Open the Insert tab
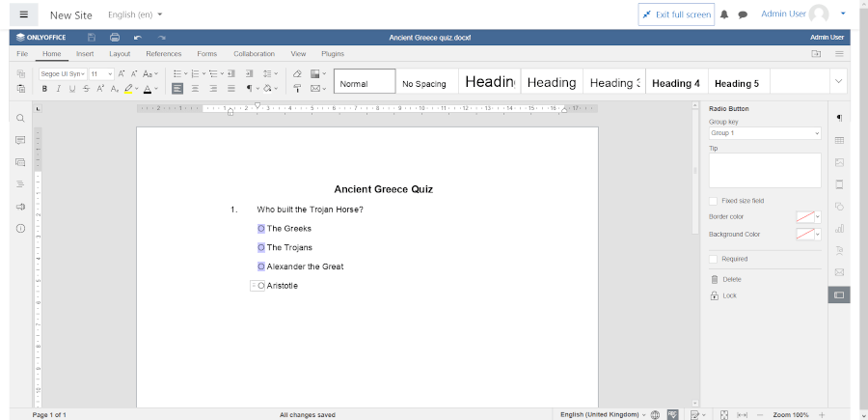868x420 pixels. click(85, 54)
